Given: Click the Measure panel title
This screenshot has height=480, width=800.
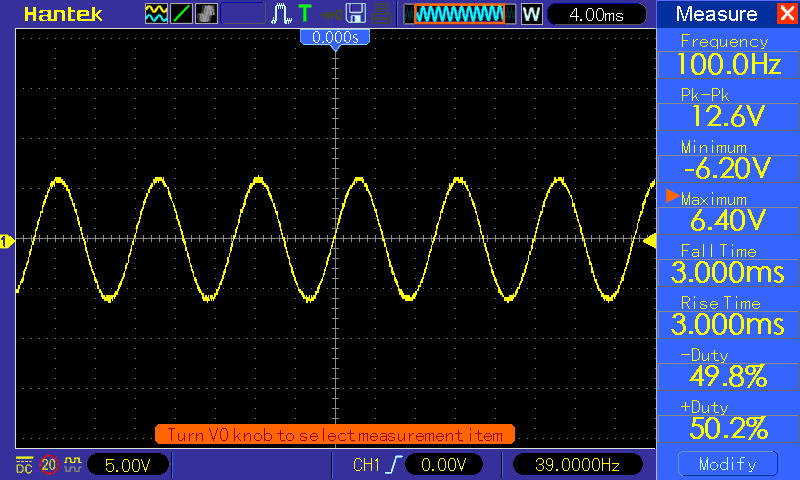Looking at the screenshot, I should [x=716, y=14].
